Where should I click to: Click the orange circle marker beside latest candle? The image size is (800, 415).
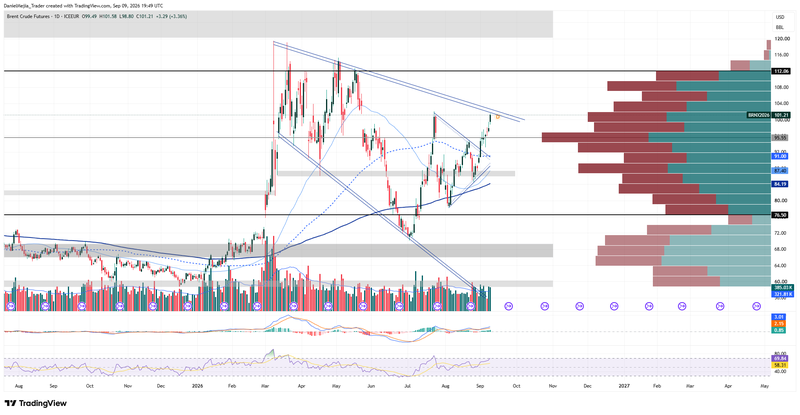497,117
